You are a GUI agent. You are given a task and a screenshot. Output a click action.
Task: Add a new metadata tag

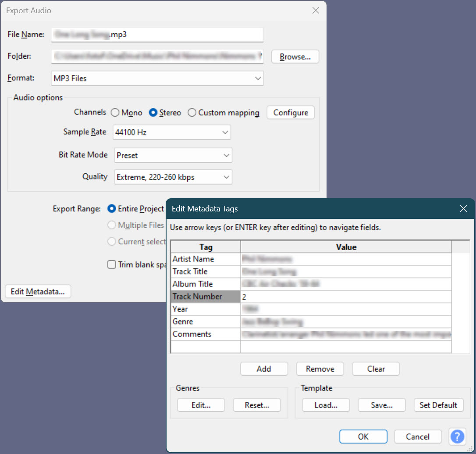click(264, 368)
